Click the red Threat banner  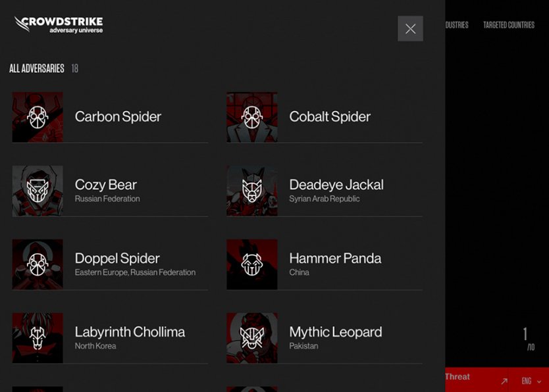456,376
